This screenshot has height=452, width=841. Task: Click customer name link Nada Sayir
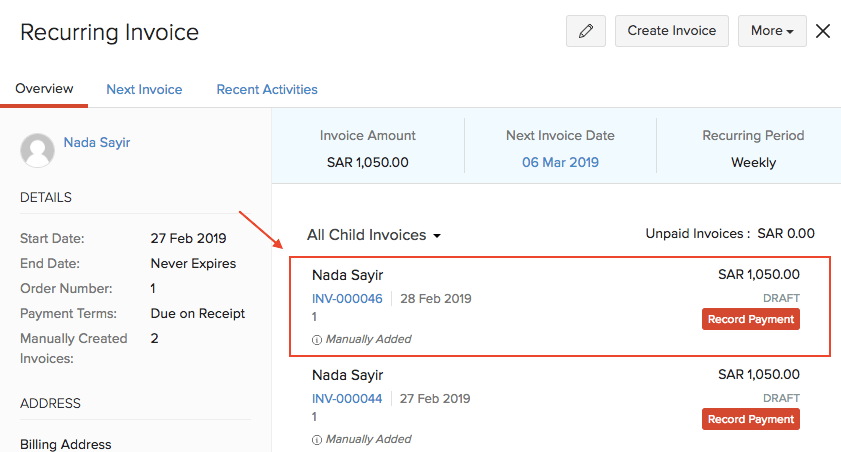pos(97,142)
